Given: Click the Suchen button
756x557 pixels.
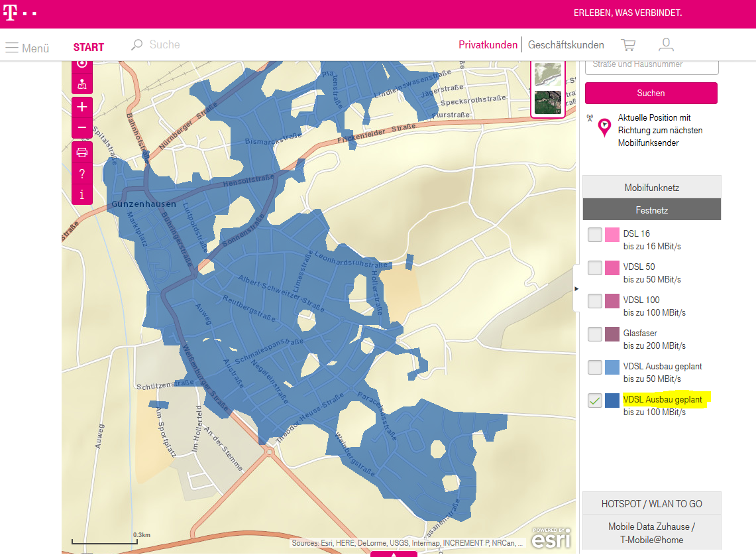Looking at the screenshot, I should pyautogui.click(x=651, y=93).
